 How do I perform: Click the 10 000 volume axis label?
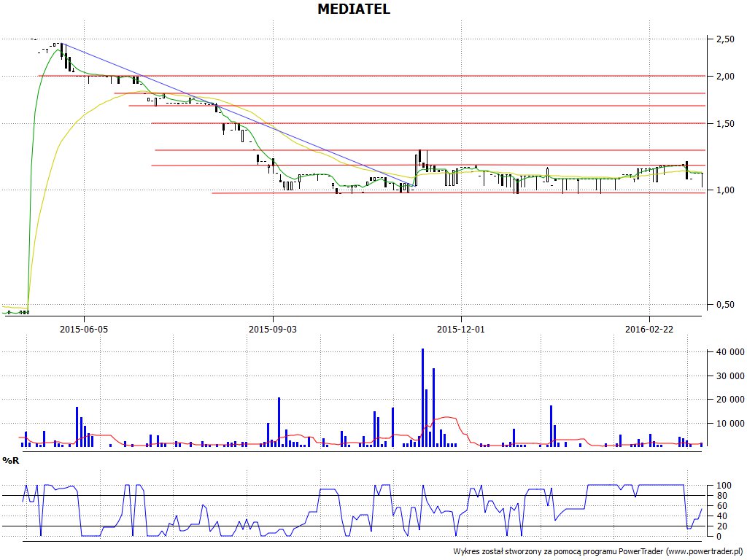point(729,424)
